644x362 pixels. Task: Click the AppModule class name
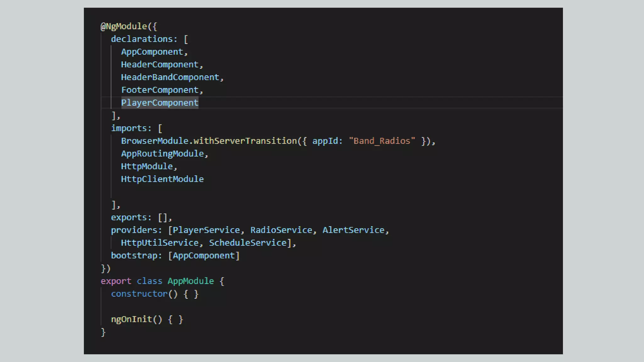click(x=191, y=281)
